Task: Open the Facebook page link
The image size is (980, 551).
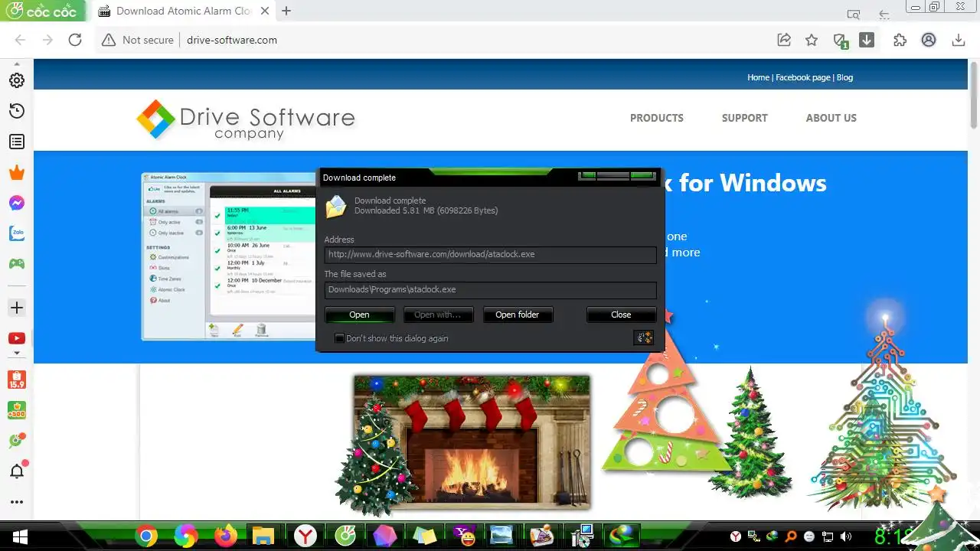Action: tap(803, 77)
